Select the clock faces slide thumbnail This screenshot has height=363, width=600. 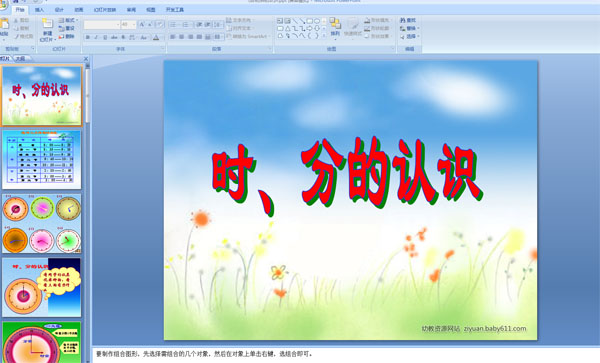pyautogui.click(x=42, y=223)
